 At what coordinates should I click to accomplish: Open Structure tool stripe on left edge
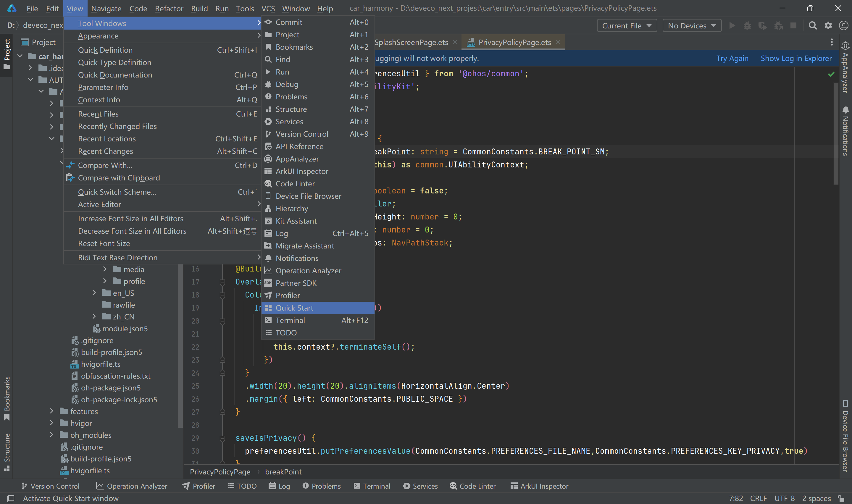(7, 452)
